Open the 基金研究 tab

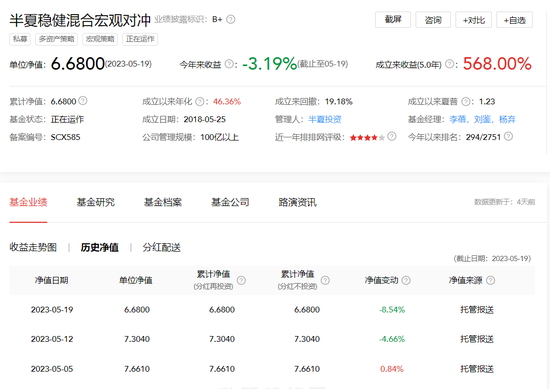[95, 202]
